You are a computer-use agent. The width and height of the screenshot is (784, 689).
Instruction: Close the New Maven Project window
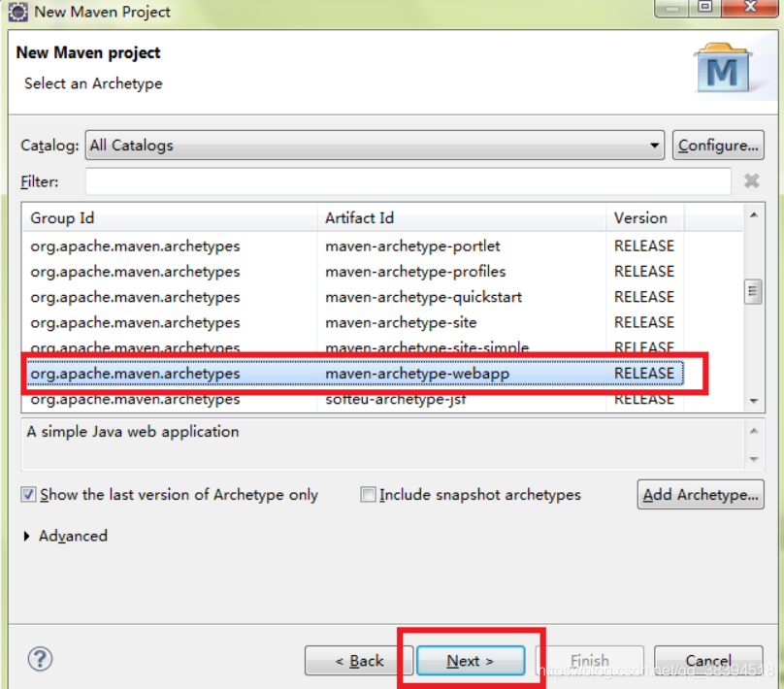750,7
